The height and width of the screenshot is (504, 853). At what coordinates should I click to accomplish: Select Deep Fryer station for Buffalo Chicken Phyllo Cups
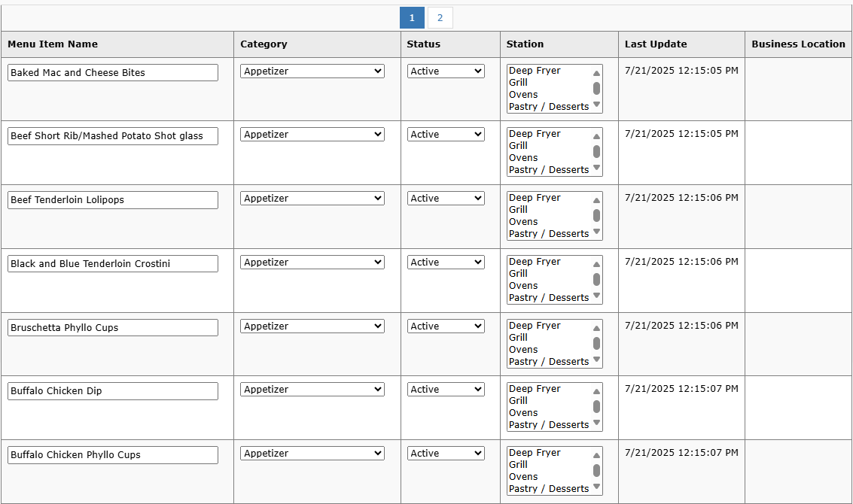[550, 453]
